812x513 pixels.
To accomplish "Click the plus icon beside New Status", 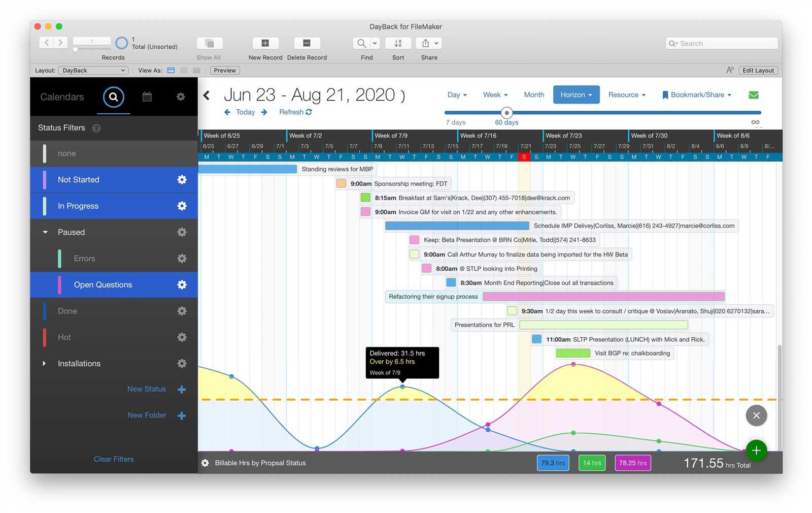I will point(182,390).
